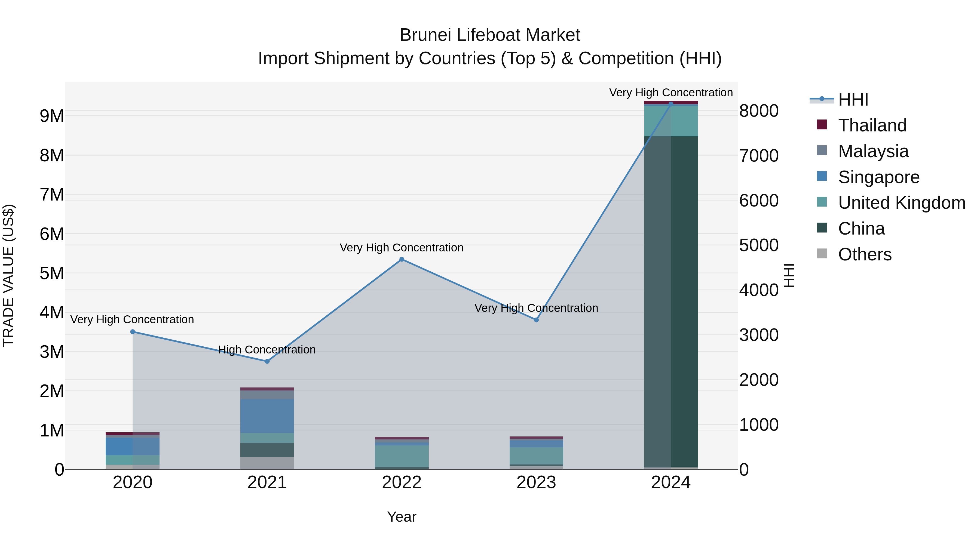Click the 1000 right-axis tick label
The image size is (980, 551).
click(759, 425)
